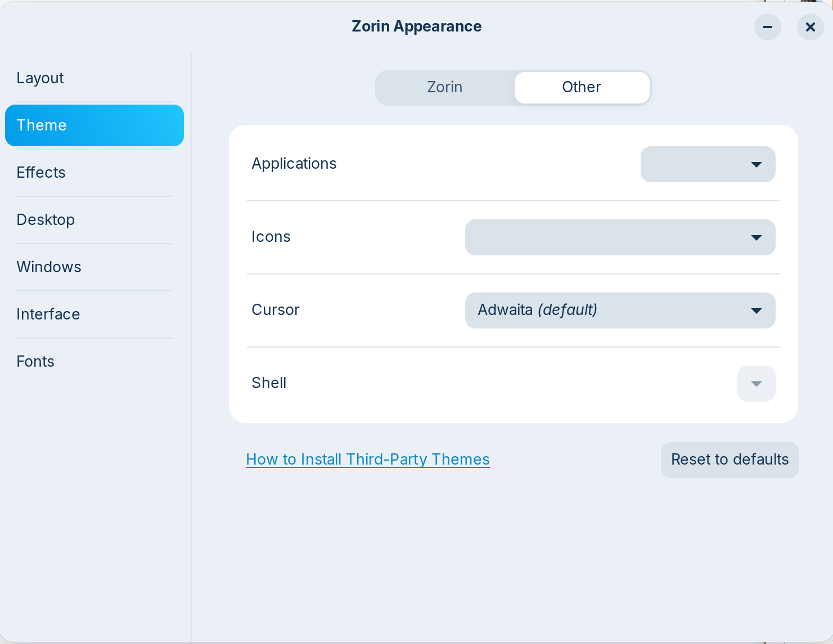Select the Theme sidebar item
This screenshot has height=644, width=833.
[x=94, y=125]
